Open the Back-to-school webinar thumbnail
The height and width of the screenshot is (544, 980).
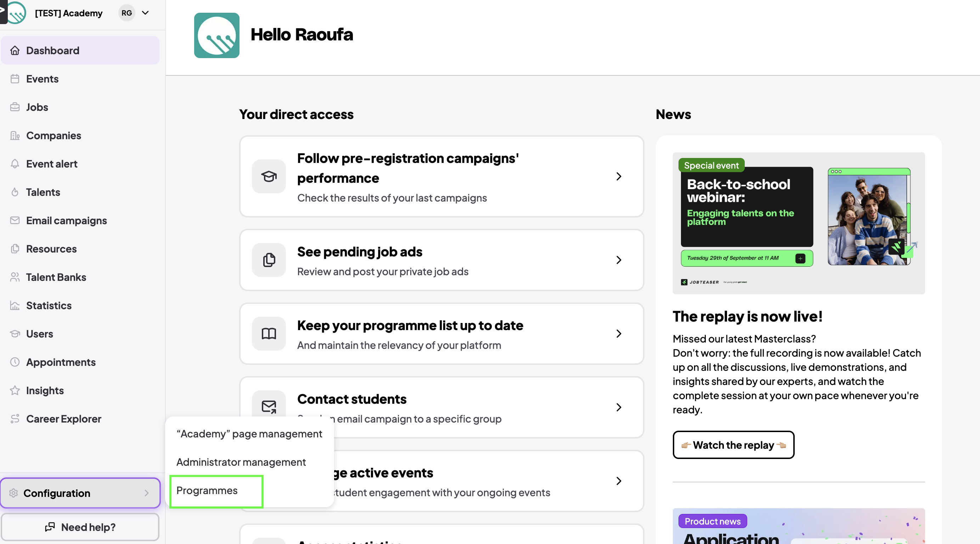pos(799,223)
